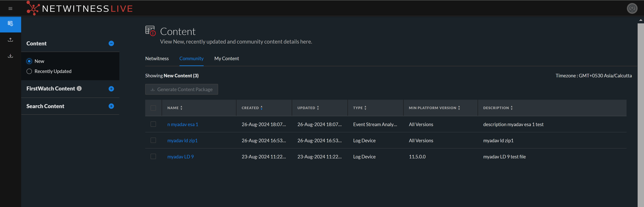Collapse the Content section
Screen dimensions: 644x207
click(111, 44)
